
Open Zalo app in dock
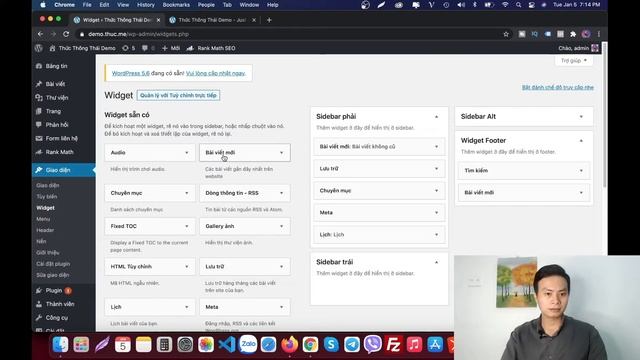(x=248, y=344)
